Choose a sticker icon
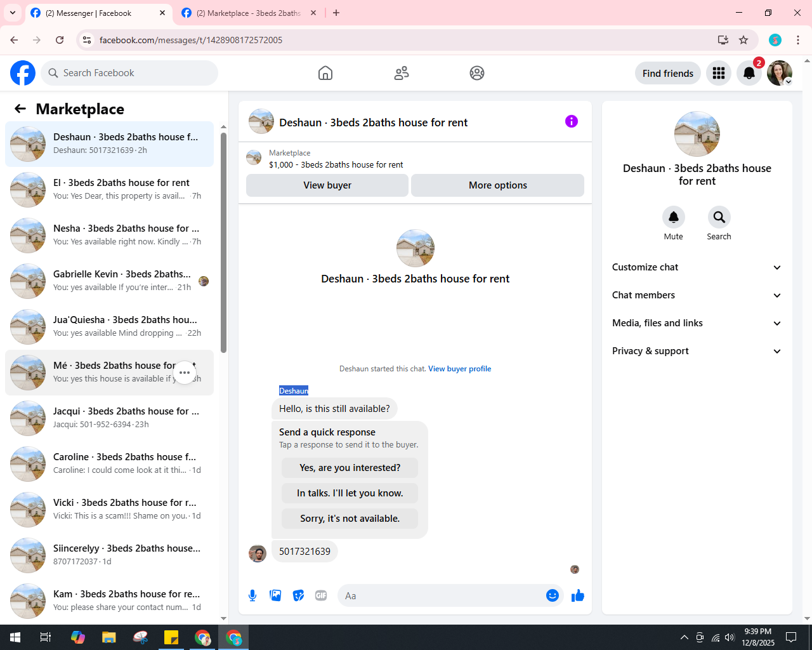Image resolution: width=812 pixels, height=650 pixels. pyautogui.click(x=298, y=595)
